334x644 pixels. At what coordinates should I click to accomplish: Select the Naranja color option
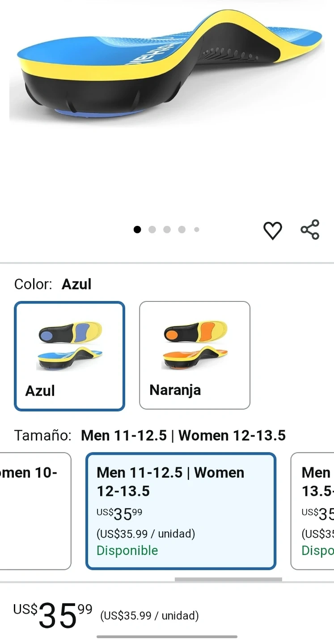click(x=194, y=355)
